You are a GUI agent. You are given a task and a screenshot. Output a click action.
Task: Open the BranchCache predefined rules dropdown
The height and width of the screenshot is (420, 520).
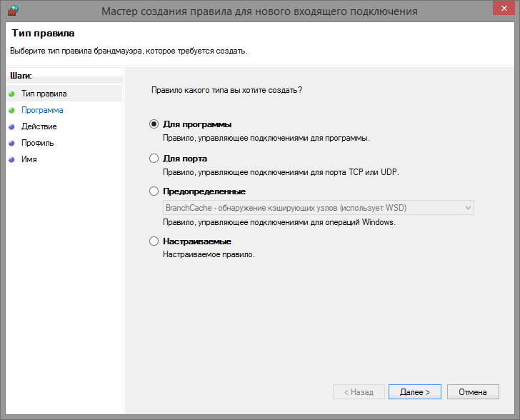[x=314, y=208]
